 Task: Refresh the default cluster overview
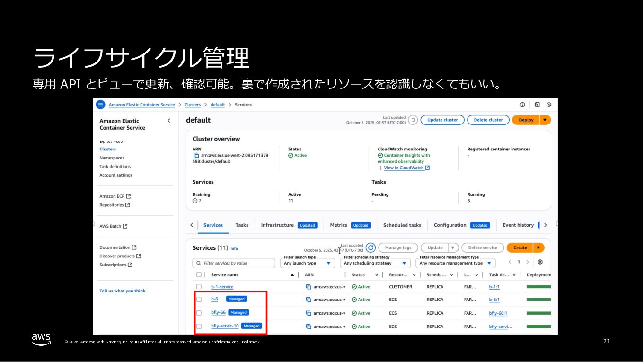(x=413, y=120)
